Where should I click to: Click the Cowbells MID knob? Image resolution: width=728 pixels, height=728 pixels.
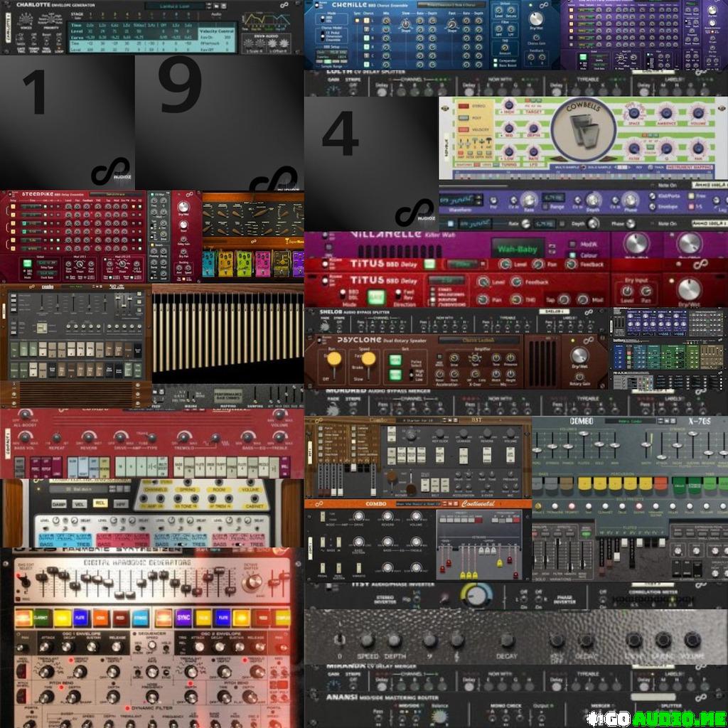click(x=509, y=128)
